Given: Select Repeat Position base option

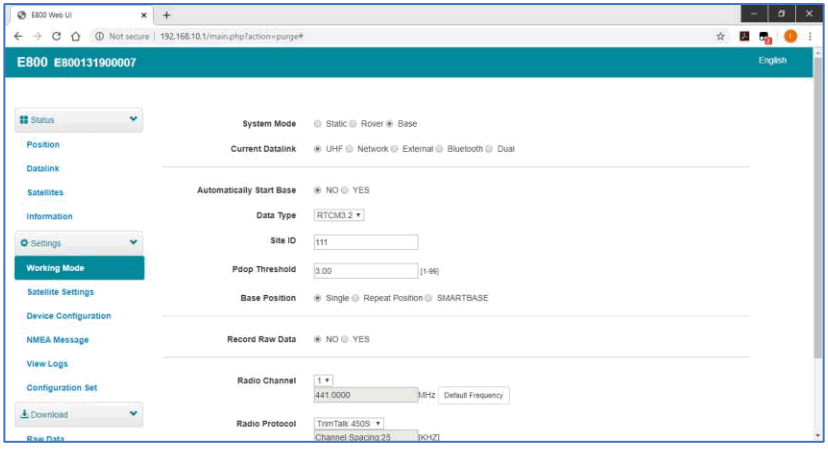Looking at the screenshot, I should coord(355,298).
